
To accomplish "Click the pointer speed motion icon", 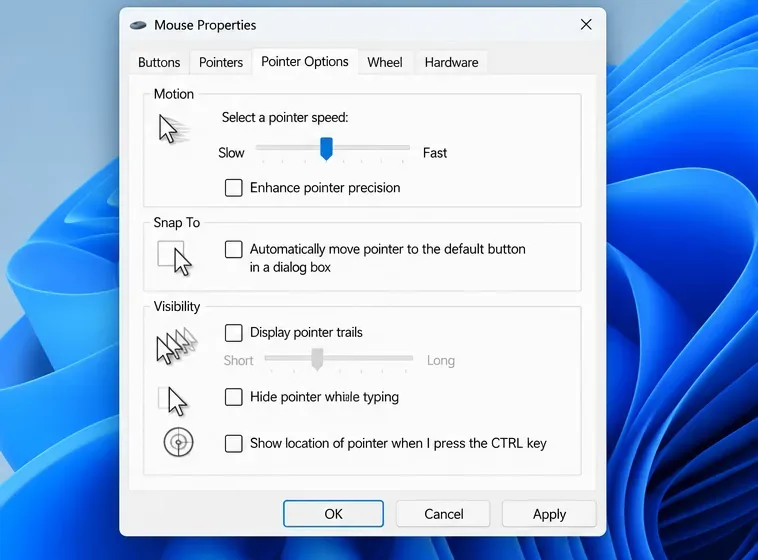I will 174,129.
